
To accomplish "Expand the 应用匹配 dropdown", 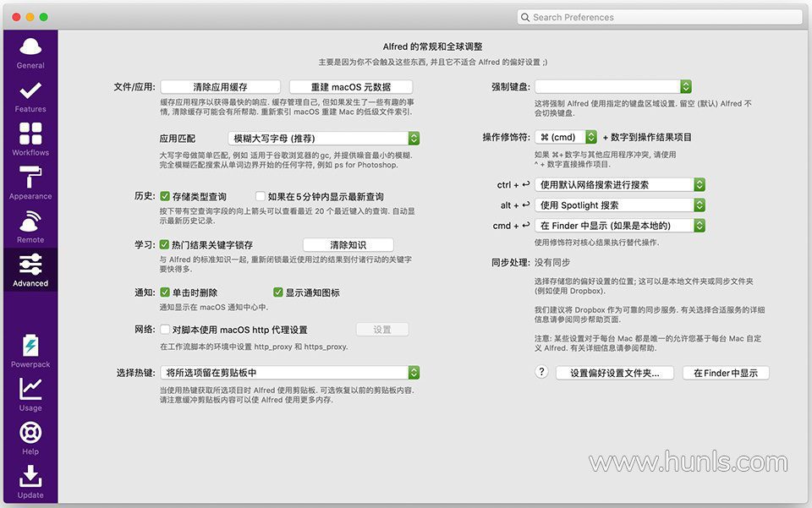I will tap(324, 138).
